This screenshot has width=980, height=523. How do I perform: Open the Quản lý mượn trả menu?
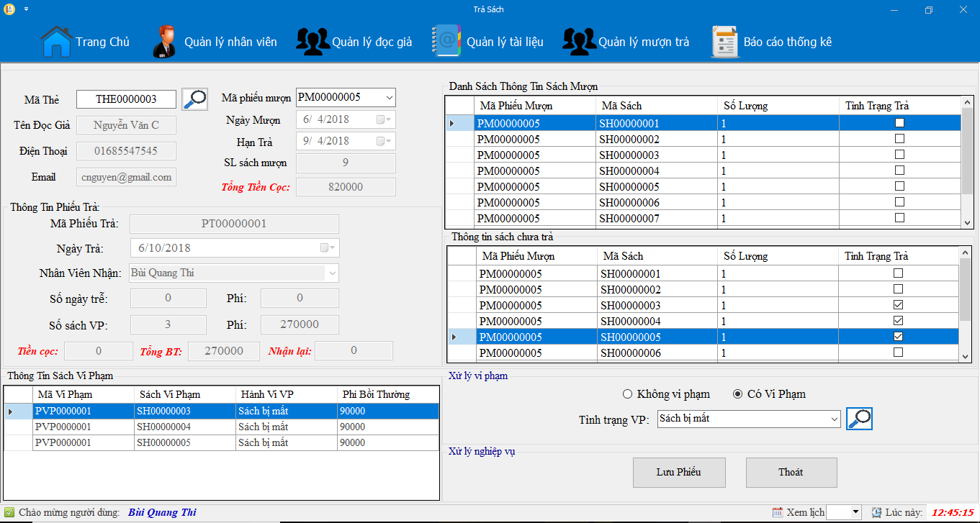644,42
